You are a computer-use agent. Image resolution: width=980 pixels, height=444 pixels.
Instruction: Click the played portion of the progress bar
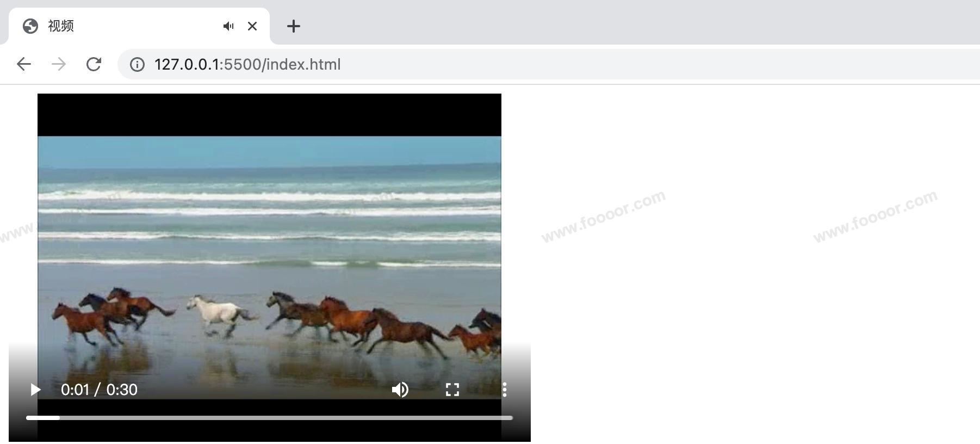[42, 418]
